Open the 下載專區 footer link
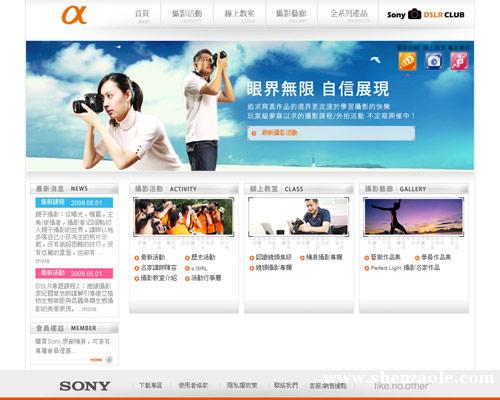Image resolution: width=500 pixels, height=400 pixels. [151, 386]
